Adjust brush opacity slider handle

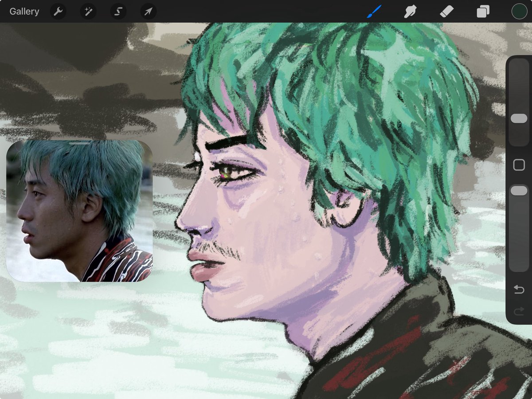pos(519,191)
